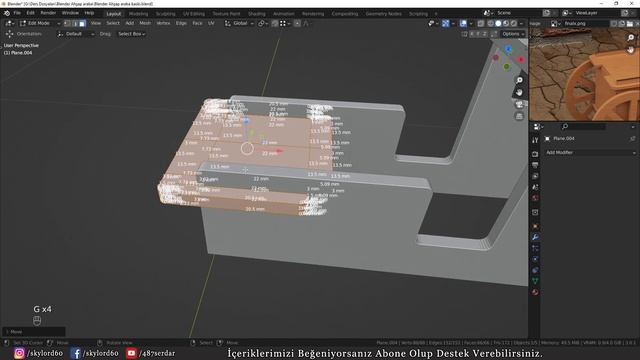Open the Material properties tab icon
Image resolution: width=640 pixels, height=360 pixels.
click(535, 292)
